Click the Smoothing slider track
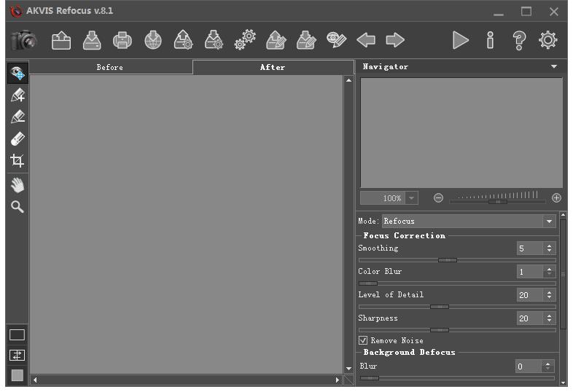This screenshot has width=573, height=392. (x=457, y=260)
